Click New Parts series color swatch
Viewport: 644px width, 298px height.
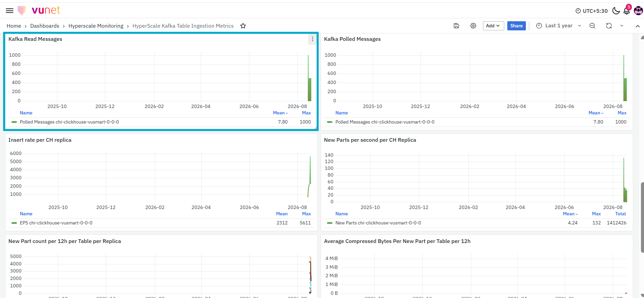coord(330,223)
